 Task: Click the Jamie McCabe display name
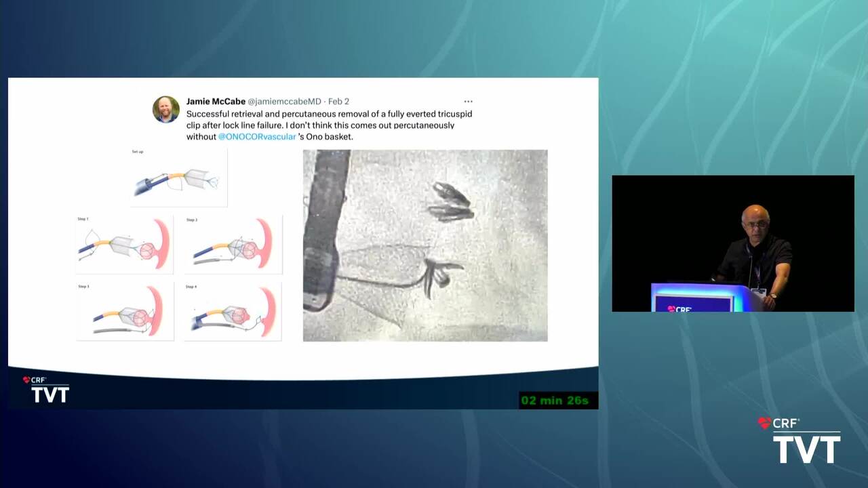(216, 102)
